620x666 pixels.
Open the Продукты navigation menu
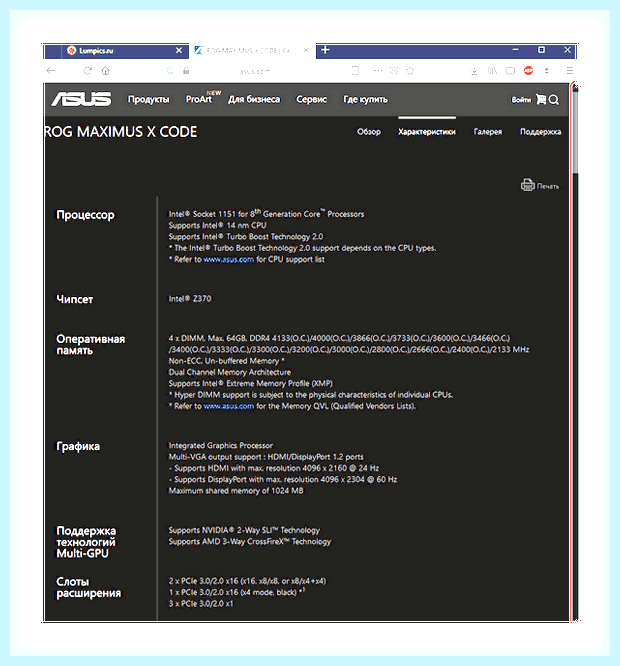tap(149, 99)
